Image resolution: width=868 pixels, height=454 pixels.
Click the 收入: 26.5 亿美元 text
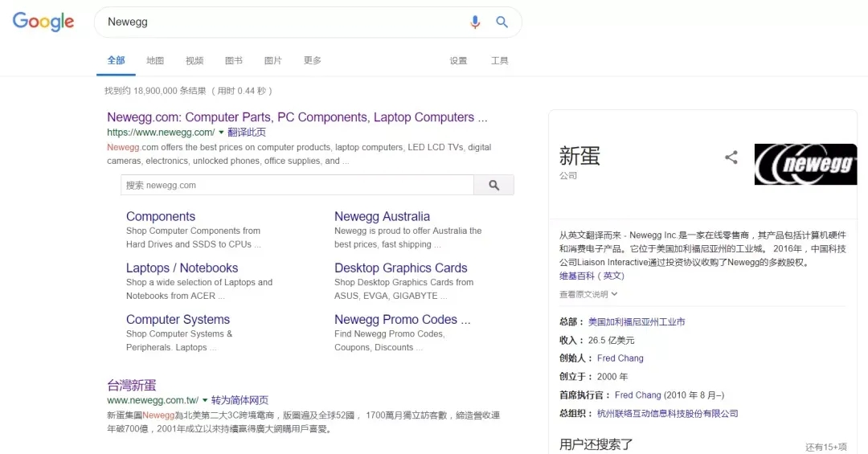(596, 340)
